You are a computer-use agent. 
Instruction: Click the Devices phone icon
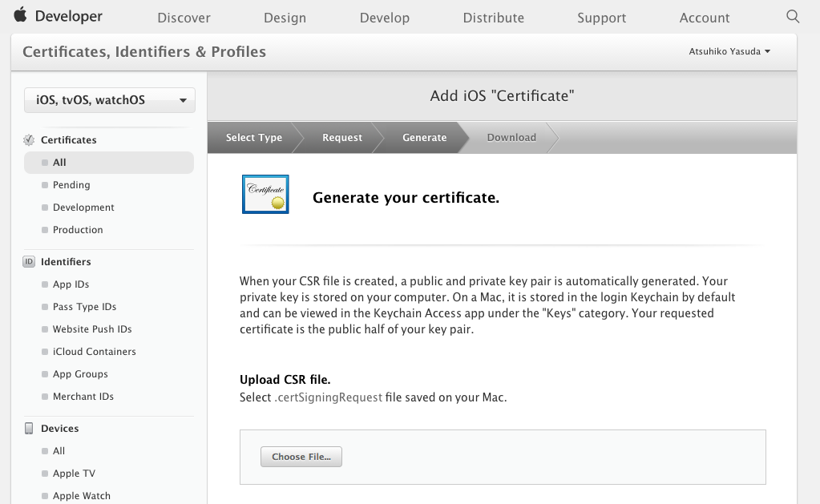29,428
